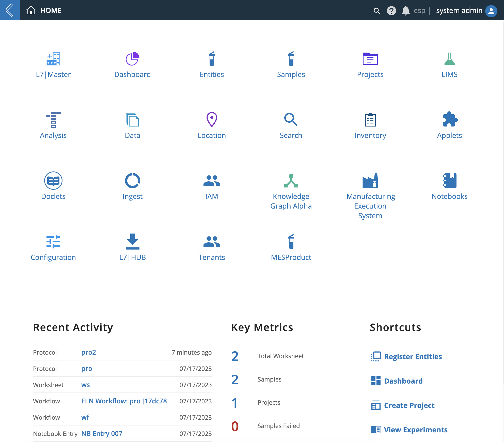The height and width of the screenshot is (442, 504).
Task: Open the system admin user menu
Action: (x=459, y=10)
